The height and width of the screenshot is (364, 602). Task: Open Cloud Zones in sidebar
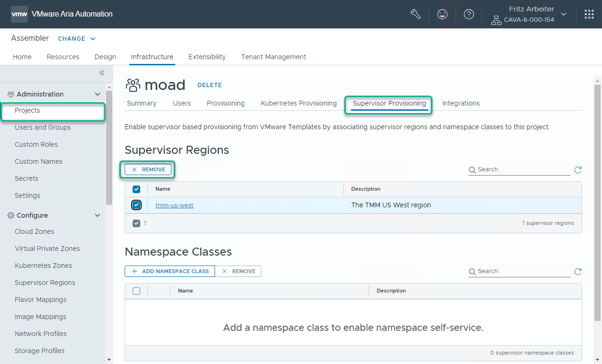click(35, 231)
